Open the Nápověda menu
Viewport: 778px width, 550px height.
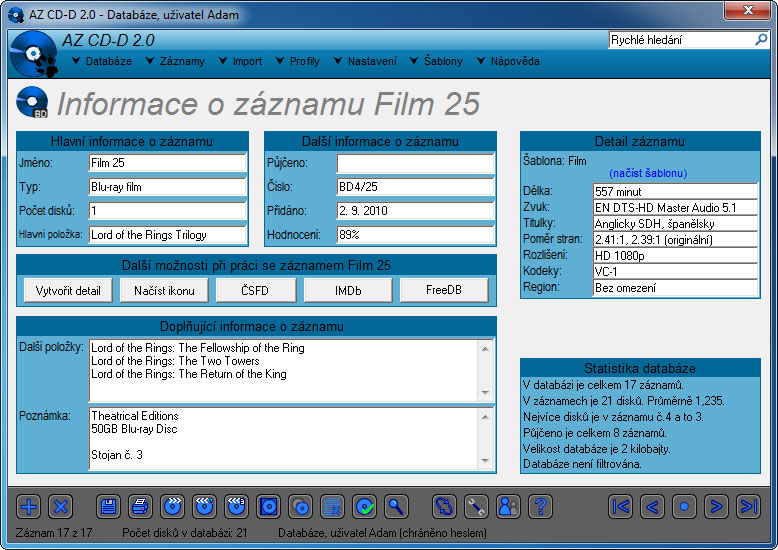coord(508,61)
